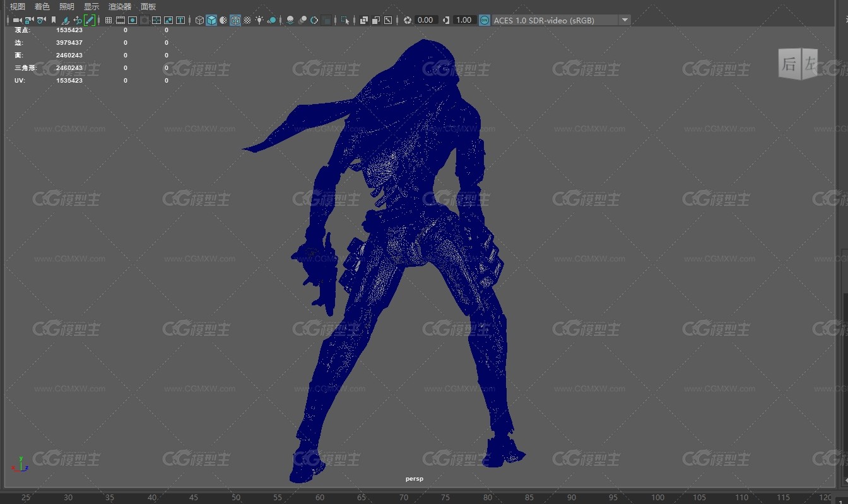Toggle the View Transform ON button
The height and width of the screenshot is (504, 848).
click(x=484, y=20)
